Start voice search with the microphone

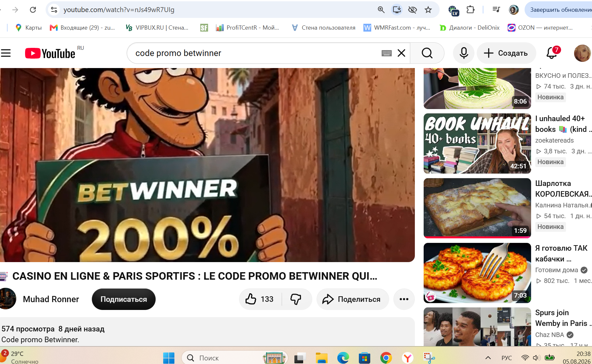pos(464,53)
